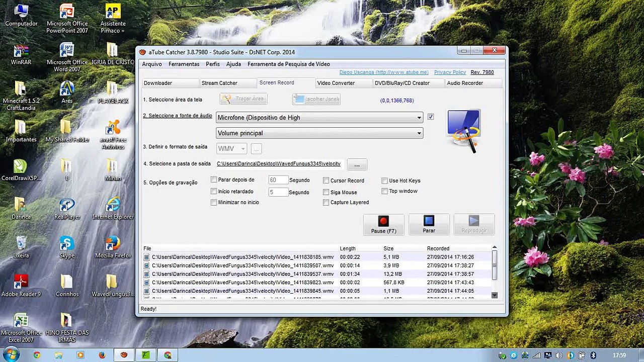644x362 pixels.
Task: Enable the Use Hot Keys checkbox
Action: 385,180
